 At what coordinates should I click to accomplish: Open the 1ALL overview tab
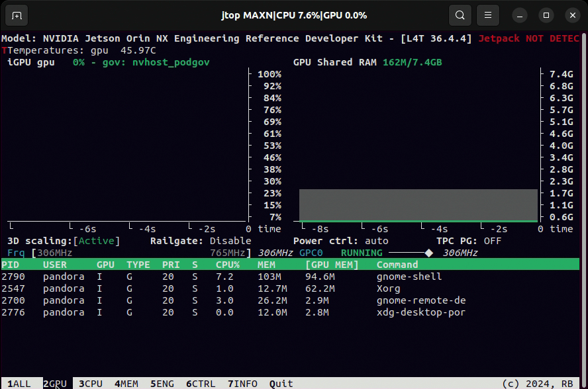tap(19, 384)
